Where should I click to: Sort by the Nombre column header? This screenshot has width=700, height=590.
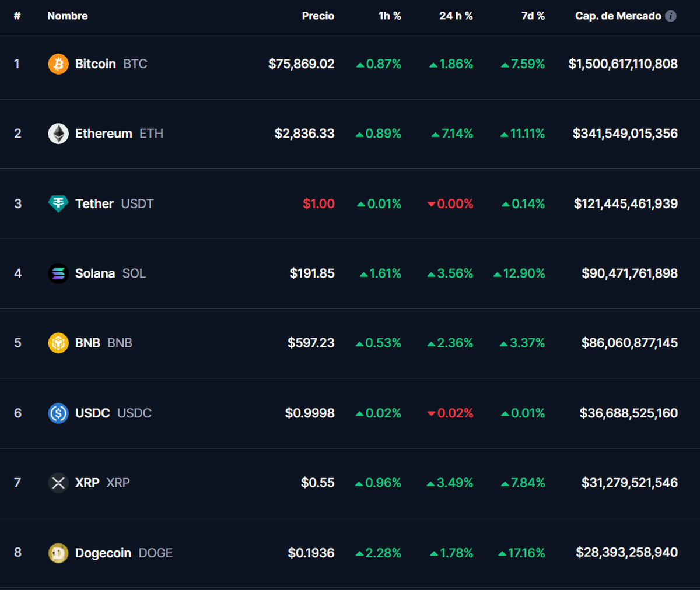click(67, 16)
